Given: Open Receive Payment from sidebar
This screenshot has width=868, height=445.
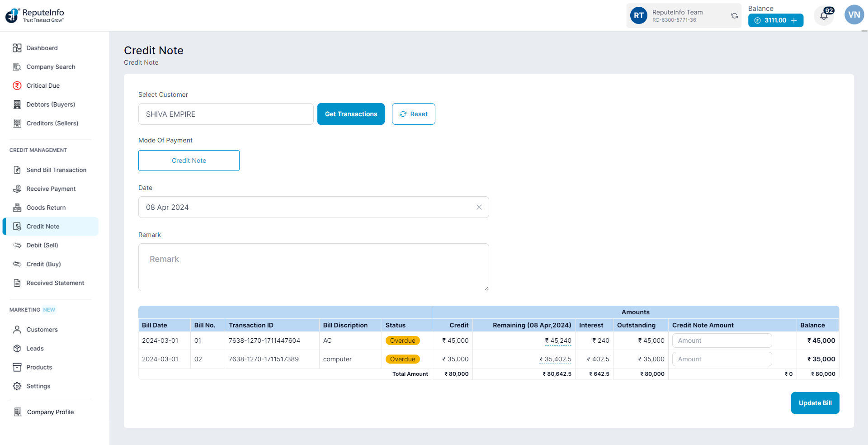Looking at the screenshot, I should tap(51, 189).
